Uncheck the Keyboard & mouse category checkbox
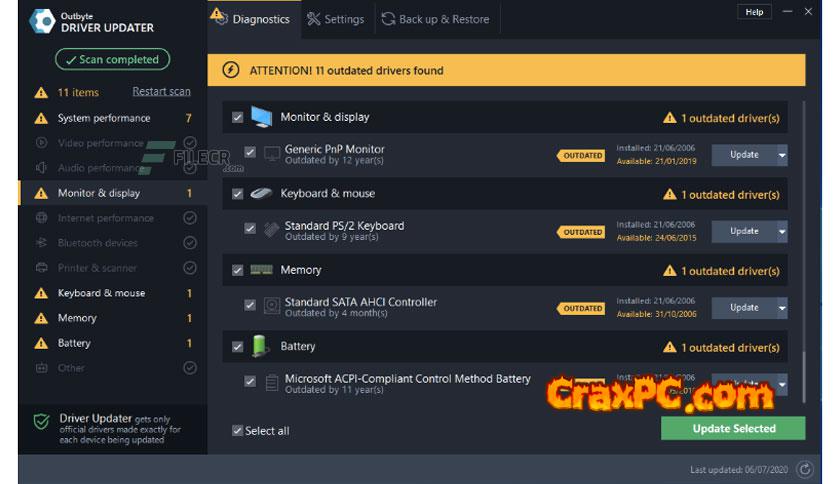Image resolution: width=836 pixels, height=484 pixels. [237, 193]
